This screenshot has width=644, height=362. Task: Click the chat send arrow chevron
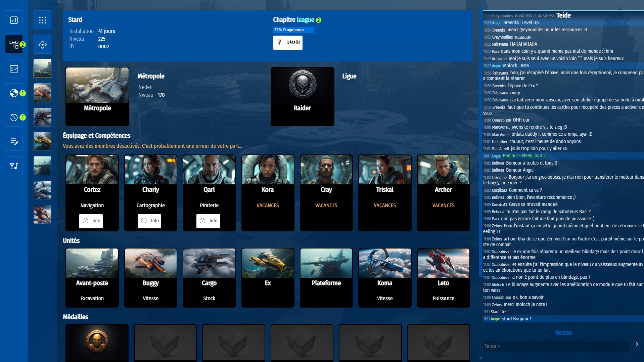coord(637,344)
